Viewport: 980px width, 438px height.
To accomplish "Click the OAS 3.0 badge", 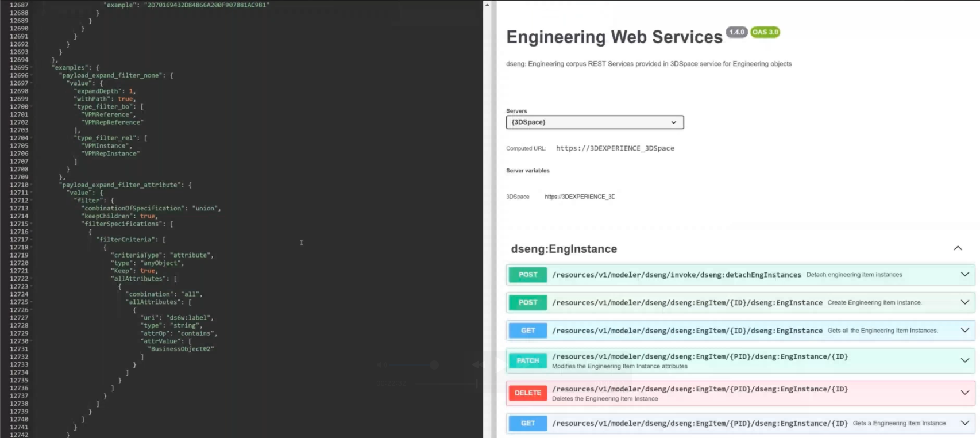I will tap(765, 32).
